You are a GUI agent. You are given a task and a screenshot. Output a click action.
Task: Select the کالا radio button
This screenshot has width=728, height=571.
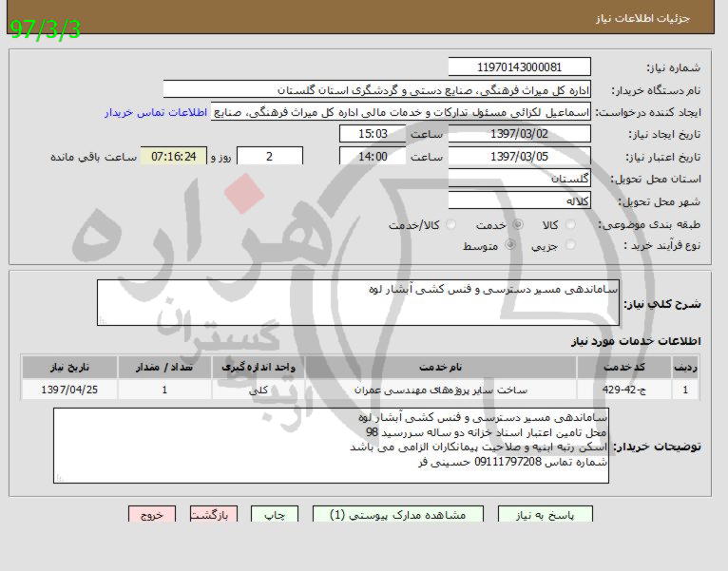point(569,225)
